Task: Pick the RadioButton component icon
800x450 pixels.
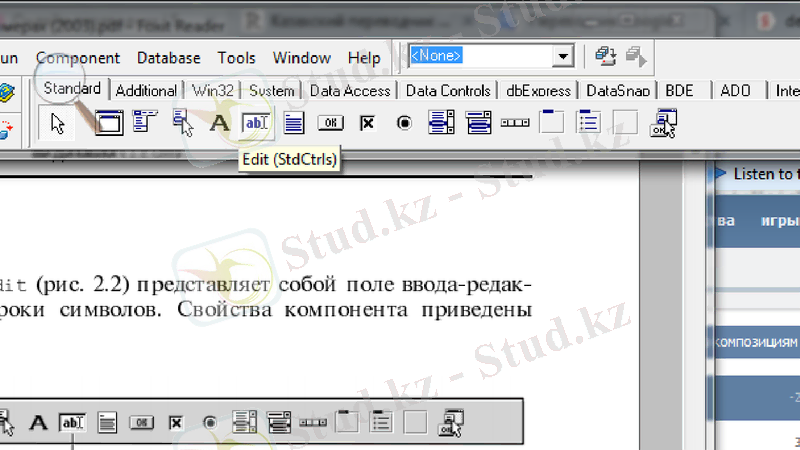Action: pyautogui.click(x=404, y=123)
